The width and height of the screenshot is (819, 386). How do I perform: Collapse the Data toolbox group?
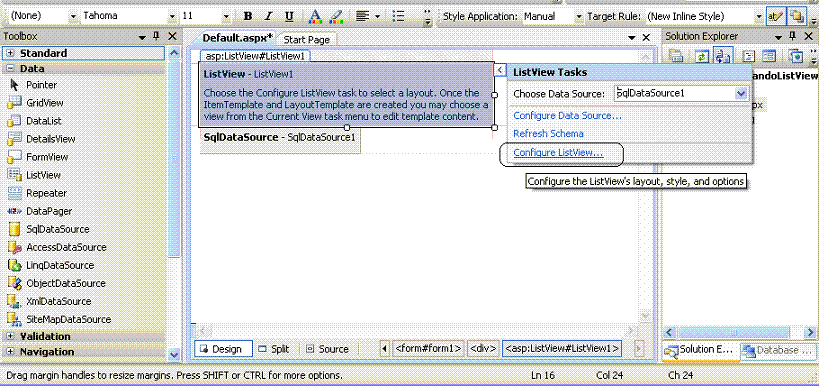tap(10, 68)
